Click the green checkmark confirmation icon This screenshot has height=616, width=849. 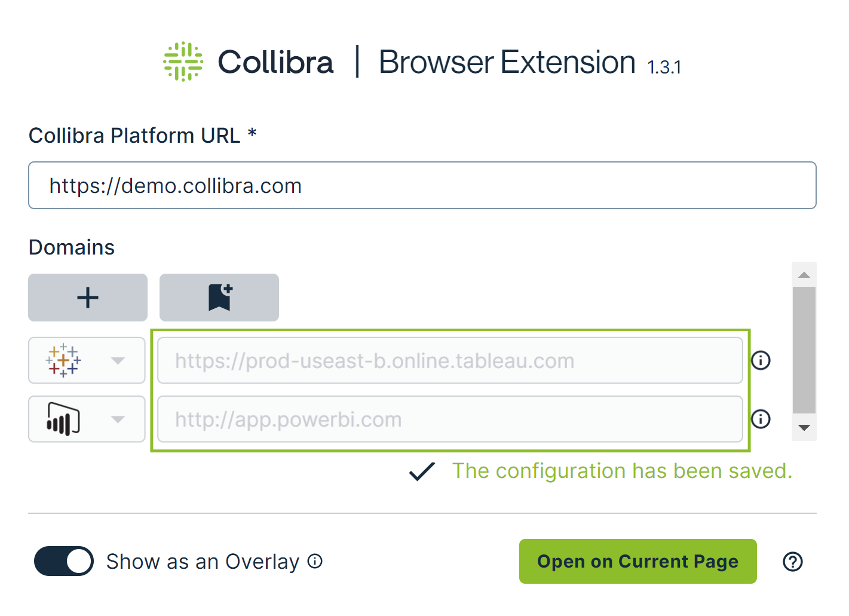pyautogui.click(x=422, y=471)
